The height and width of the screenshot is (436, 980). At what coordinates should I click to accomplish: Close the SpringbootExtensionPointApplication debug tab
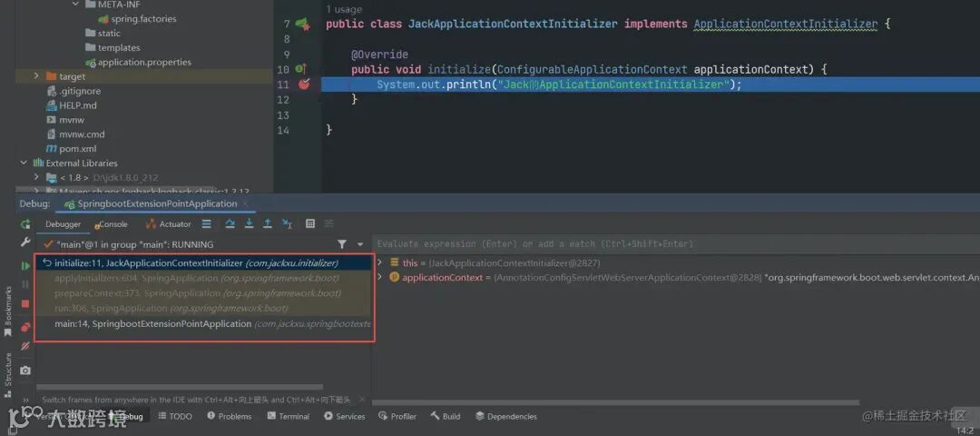[245, 204]
